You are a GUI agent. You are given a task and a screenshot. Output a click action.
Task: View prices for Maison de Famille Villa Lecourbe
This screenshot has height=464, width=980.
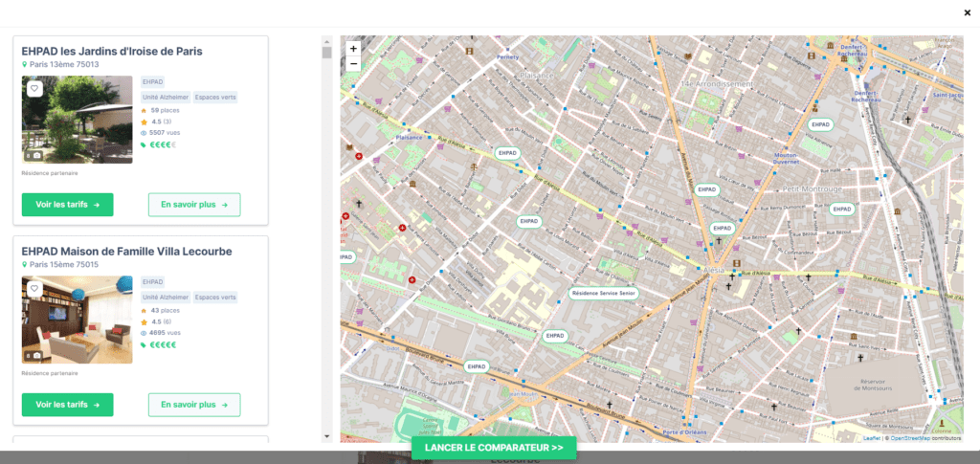point(67,405)
